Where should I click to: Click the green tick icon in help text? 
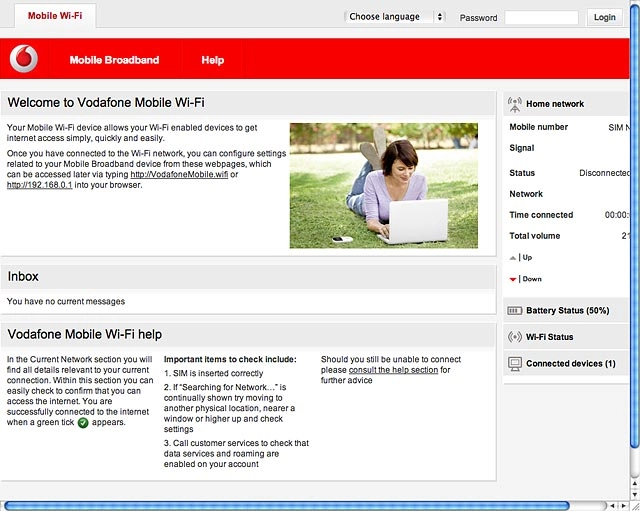click(x=83, y=423)
